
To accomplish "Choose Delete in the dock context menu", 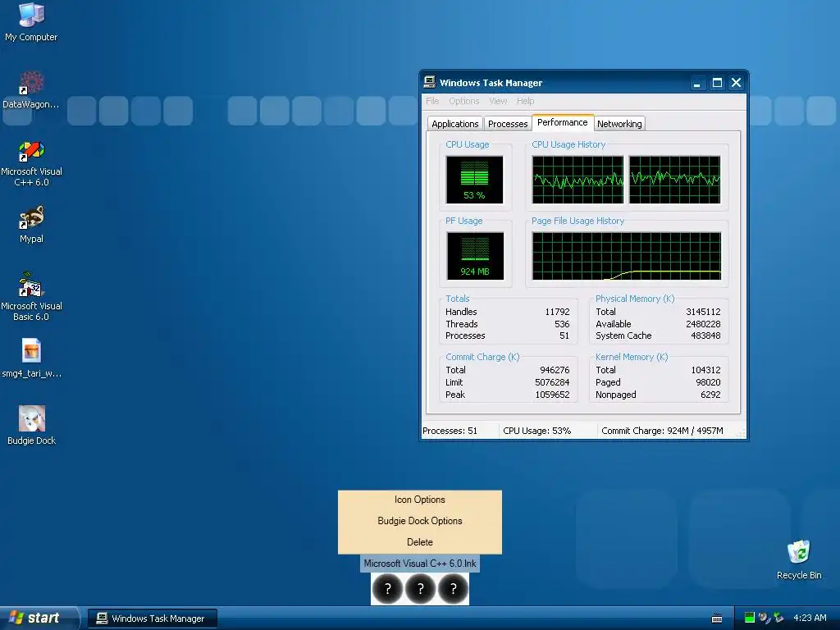I will click(419, 542).
